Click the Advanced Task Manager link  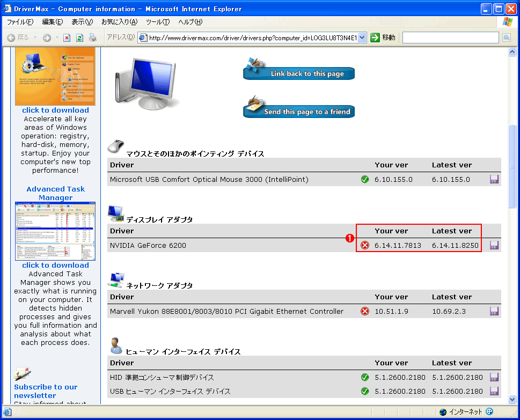tap(55, 193)
